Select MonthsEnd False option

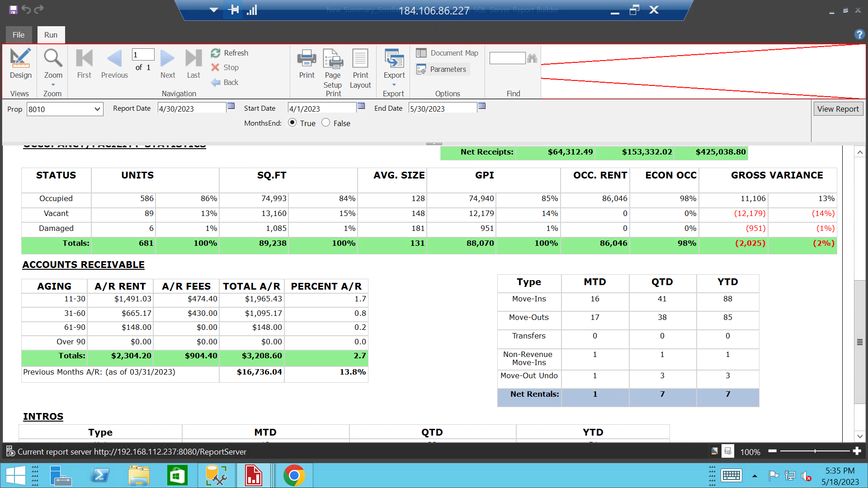(x=326, y=123)
